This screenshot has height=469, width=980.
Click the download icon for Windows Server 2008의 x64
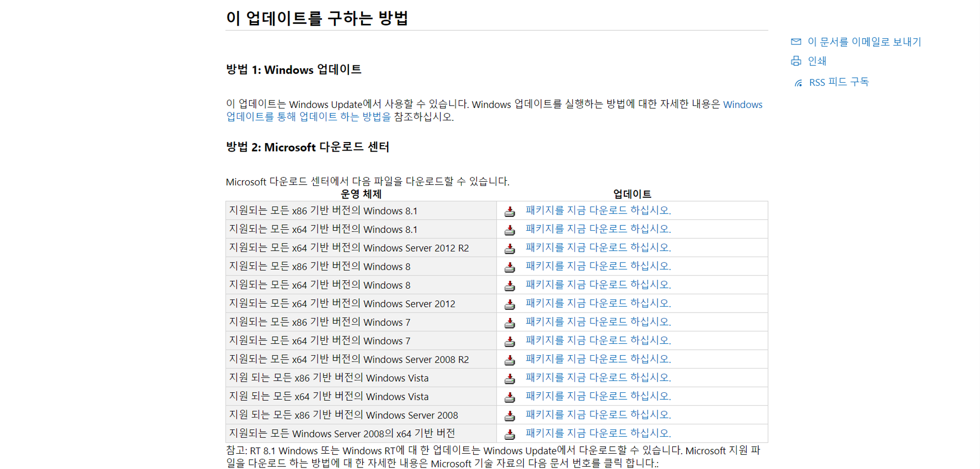(x=509, y=434)
